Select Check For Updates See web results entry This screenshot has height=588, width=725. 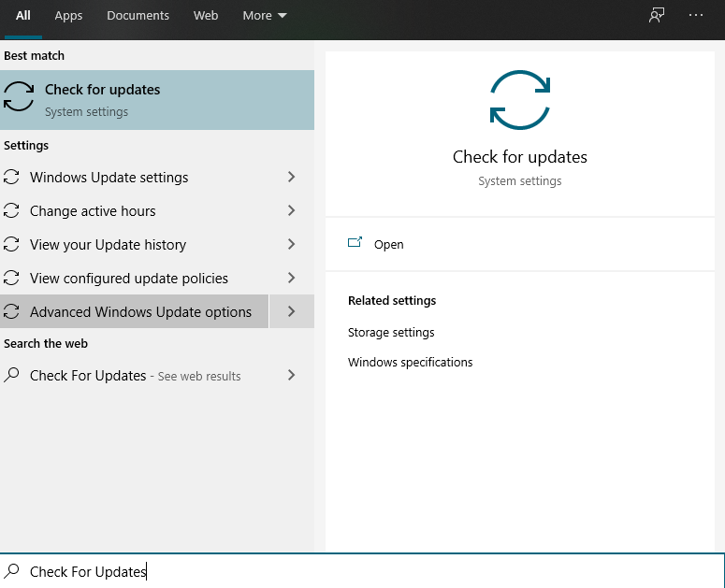[x=134, y=375]
